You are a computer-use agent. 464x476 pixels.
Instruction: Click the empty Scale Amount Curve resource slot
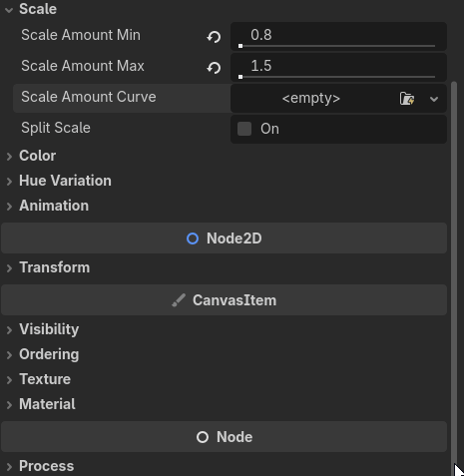point(311,99)
